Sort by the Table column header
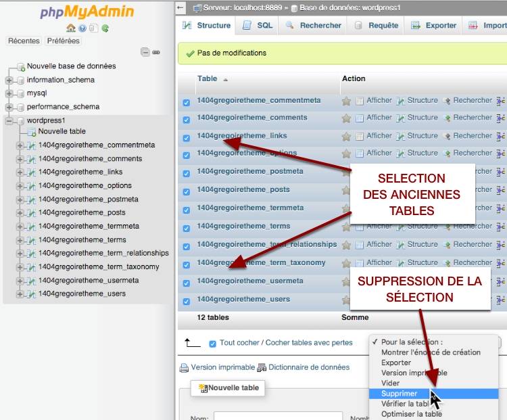 [x=208, y=78]
